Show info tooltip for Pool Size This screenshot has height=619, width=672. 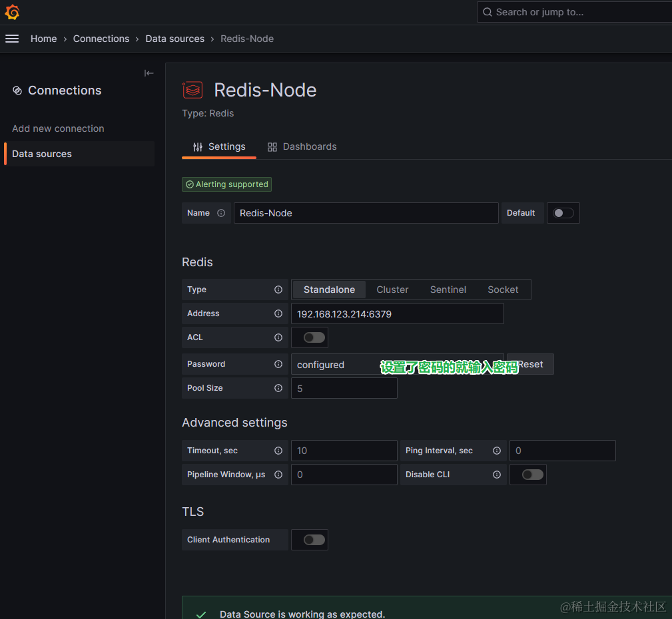[x=278, y=388]
